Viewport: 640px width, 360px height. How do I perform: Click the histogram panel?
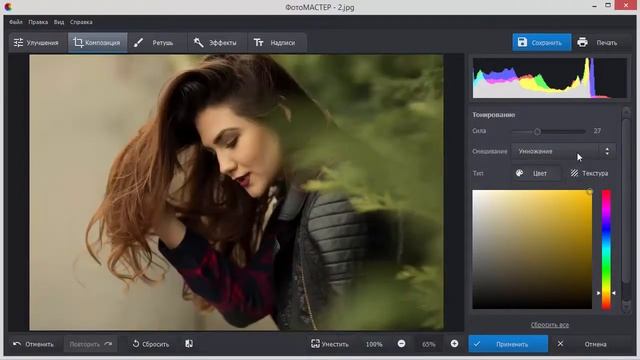(550, 78)
